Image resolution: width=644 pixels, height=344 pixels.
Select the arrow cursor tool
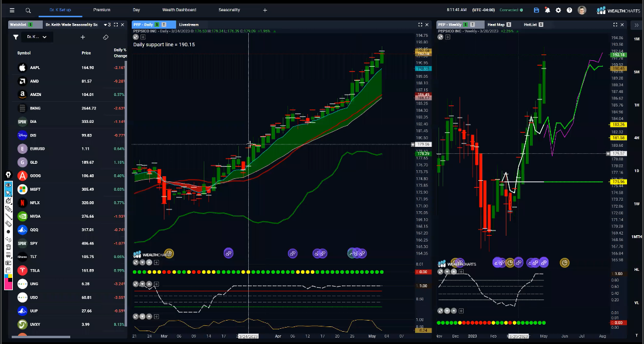8,193
